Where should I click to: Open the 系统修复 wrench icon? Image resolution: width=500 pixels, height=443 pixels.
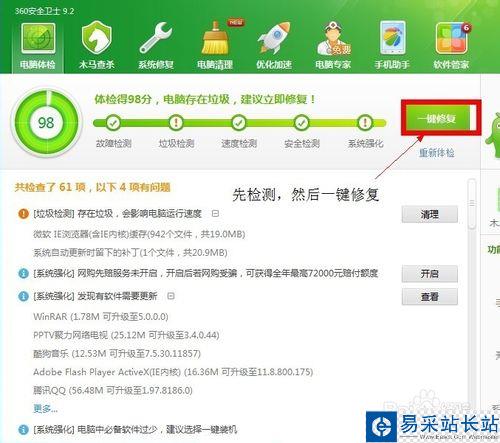(156, 38)
